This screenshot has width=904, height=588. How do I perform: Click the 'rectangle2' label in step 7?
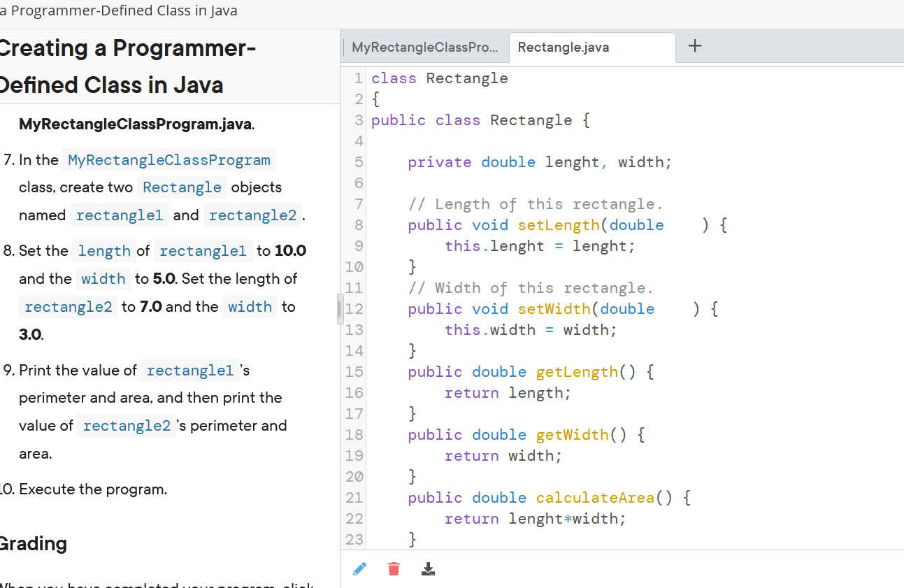coord(252,215)
